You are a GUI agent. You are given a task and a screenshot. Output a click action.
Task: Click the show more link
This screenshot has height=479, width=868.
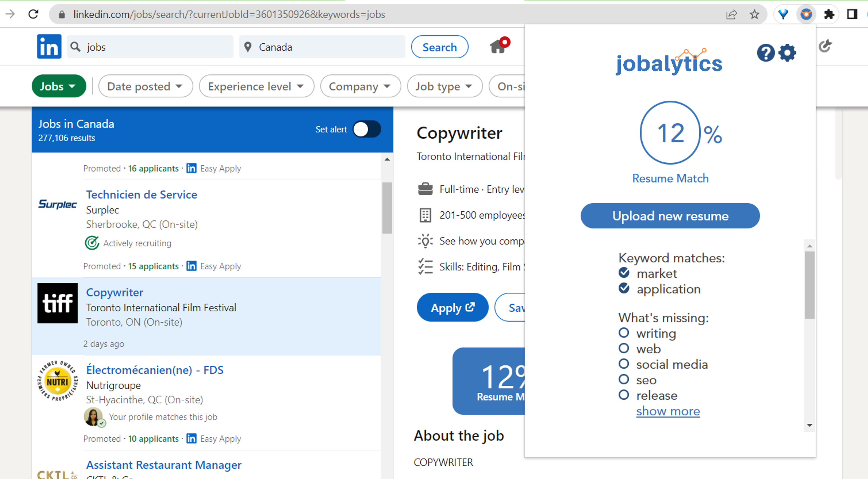(x=668, y=411)
